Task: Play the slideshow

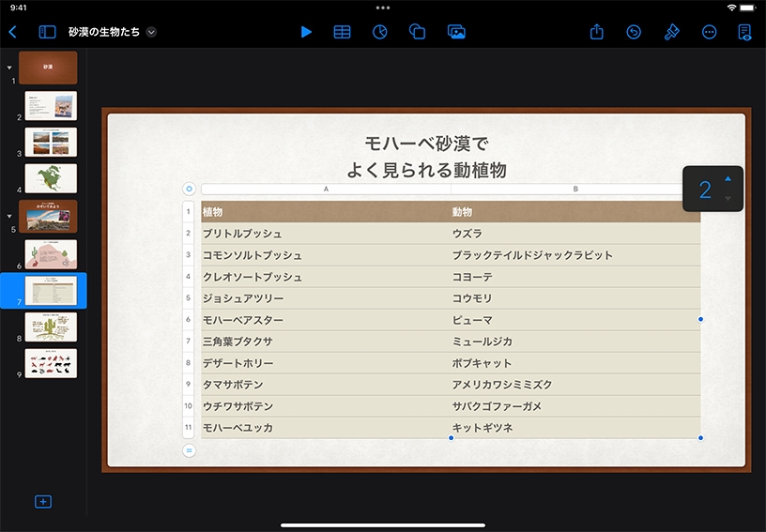Action: [x=306, y=32]
